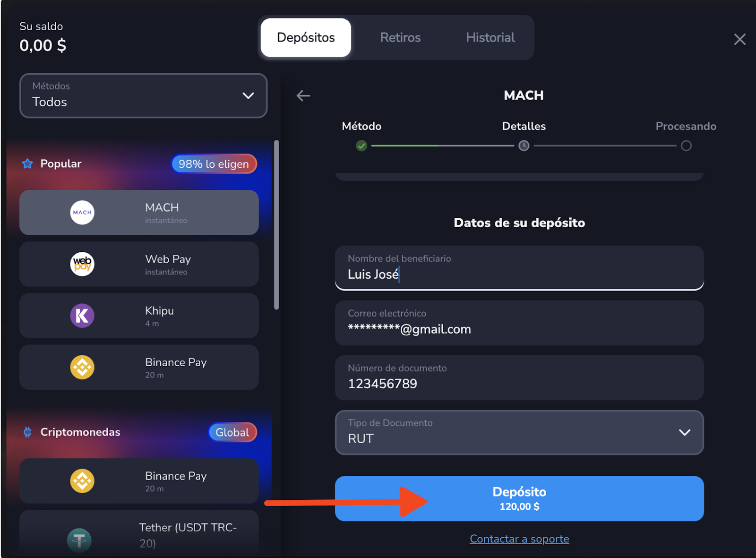756x558 pixels.
Task: Click the Popular star icon
Action: 28,164
